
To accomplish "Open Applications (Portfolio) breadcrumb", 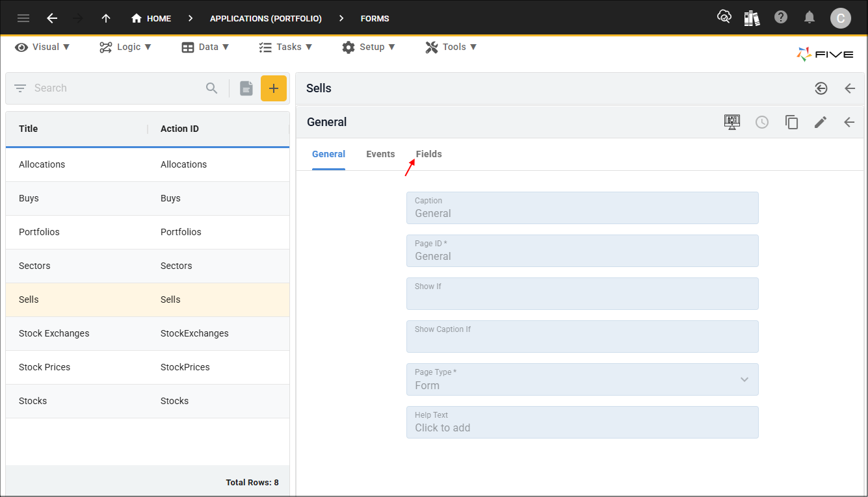I will (266, 19).
